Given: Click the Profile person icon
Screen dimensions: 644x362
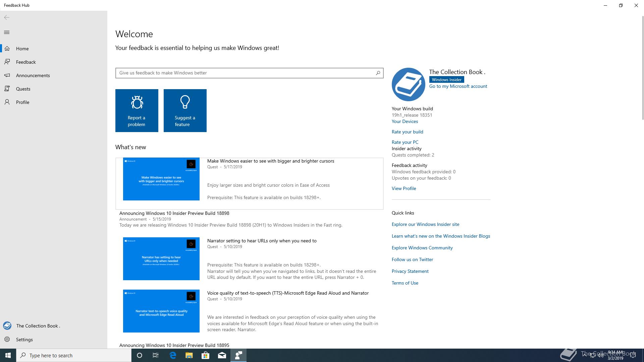Looking at the screenshot, I should (7, 102).
